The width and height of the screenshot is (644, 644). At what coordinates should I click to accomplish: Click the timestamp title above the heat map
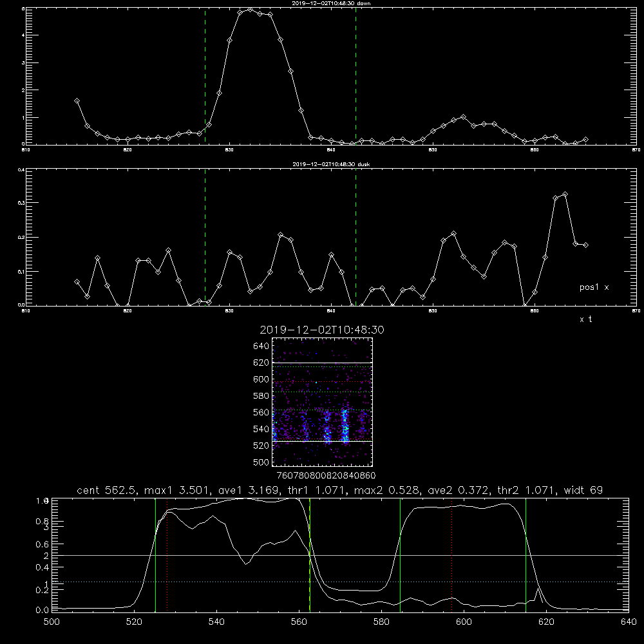click(x=322, y=330)
